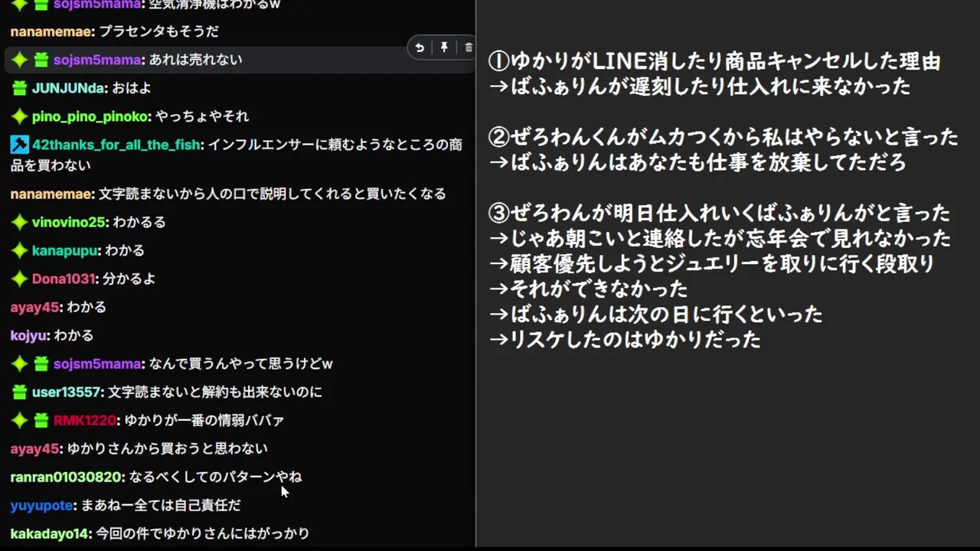The image size is (980, 551).
Task: Click the kakadayo14 username
Action: 50,533
